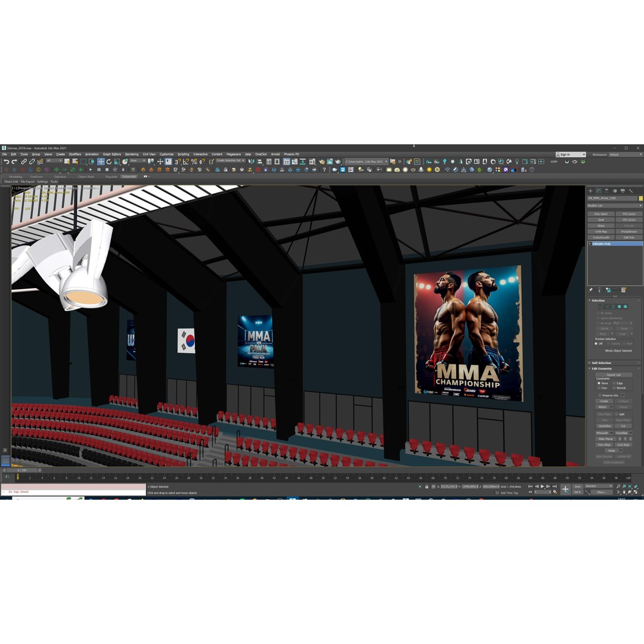Check the Preserve UVs checkbox
Screen dimensions: 644x644
600,395
